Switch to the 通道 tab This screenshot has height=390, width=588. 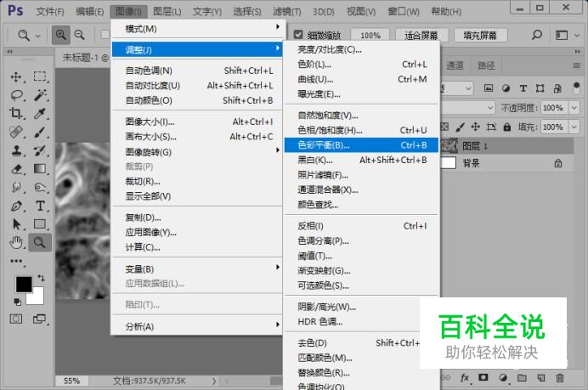pos(455,65)
